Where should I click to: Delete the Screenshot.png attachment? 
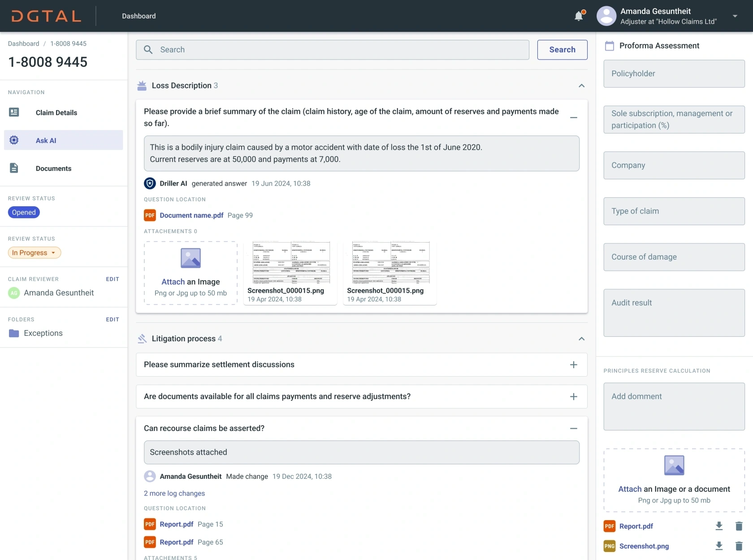(739, 546)
